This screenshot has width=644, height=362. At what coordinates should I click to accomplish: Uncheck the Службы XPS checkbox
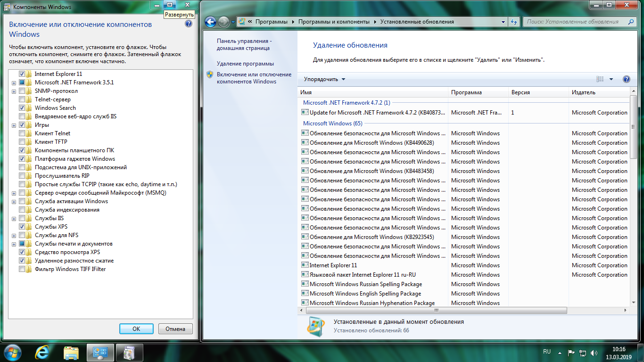click(x=22, y=227)
